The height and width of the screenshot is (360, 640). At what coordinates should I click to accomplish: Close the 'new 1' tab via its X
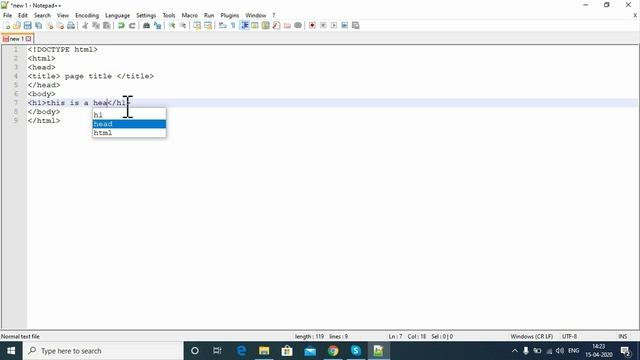pos(29,39)
